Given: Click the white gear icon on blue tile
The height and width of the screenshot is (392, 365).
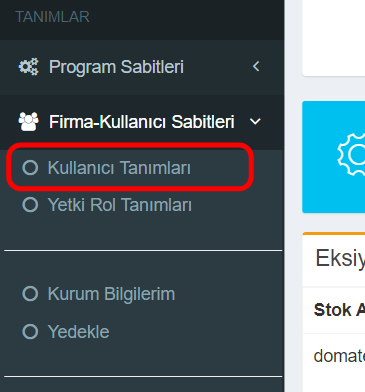Looking at the screenshot, I should point(352,154).
